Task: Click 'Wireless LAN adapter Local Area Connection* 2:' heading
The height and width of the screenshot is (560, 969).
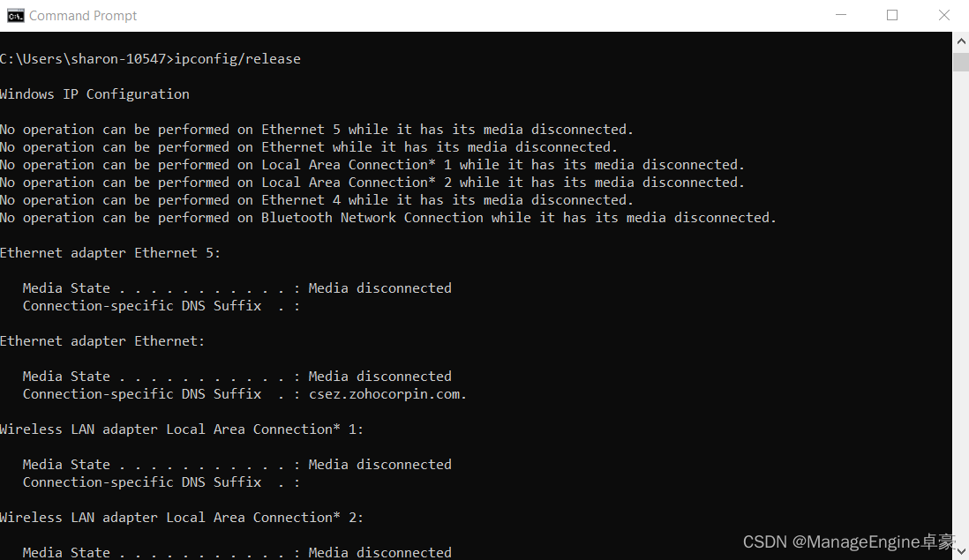Action: (x=182, y=518)
